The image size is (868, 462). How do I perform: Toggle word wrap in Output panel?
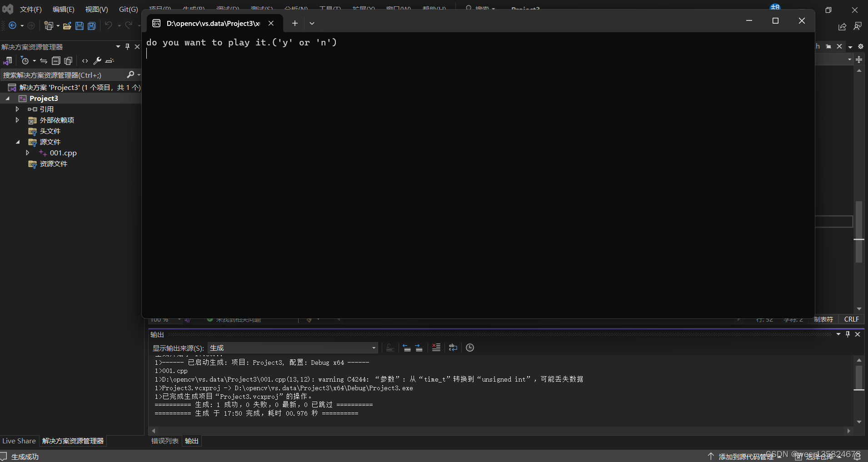(x=453, y=348)
